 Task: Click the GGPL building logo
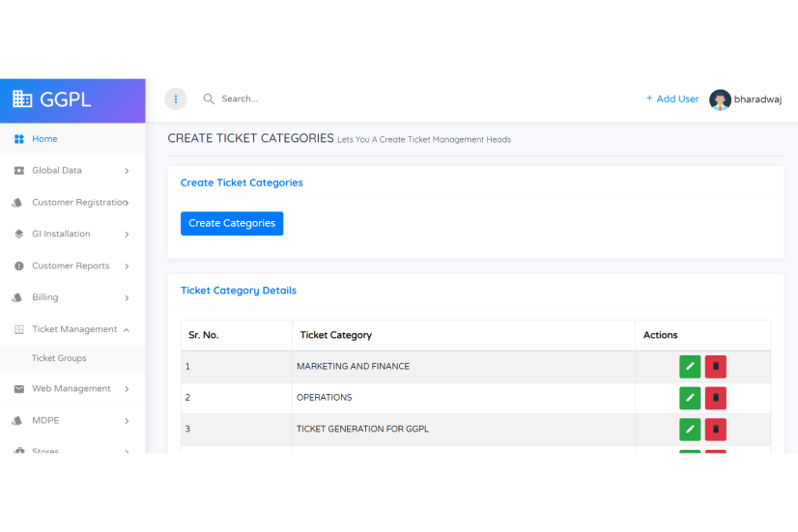pyautogui.click(x=22, y=99)
